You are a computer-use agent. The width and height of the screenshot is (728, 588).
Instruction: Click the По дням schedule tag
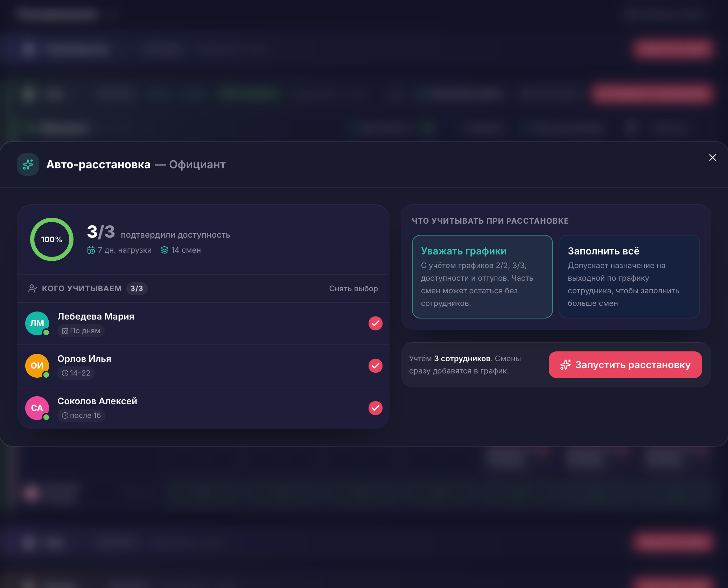(x=81, y=331)
